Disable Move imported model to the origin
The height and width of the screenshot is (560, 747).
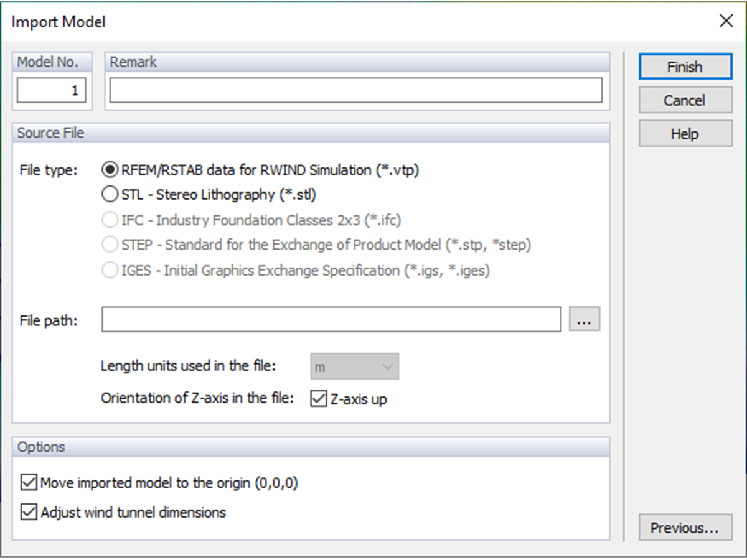29,482
